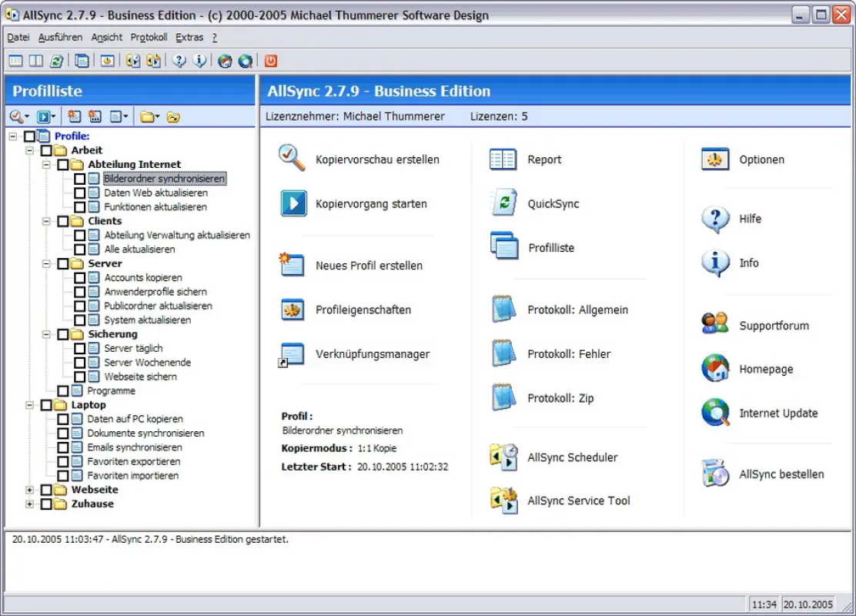Open the Protokoll menu
This screenshot has width=856, height=616.
click(149, 37)
